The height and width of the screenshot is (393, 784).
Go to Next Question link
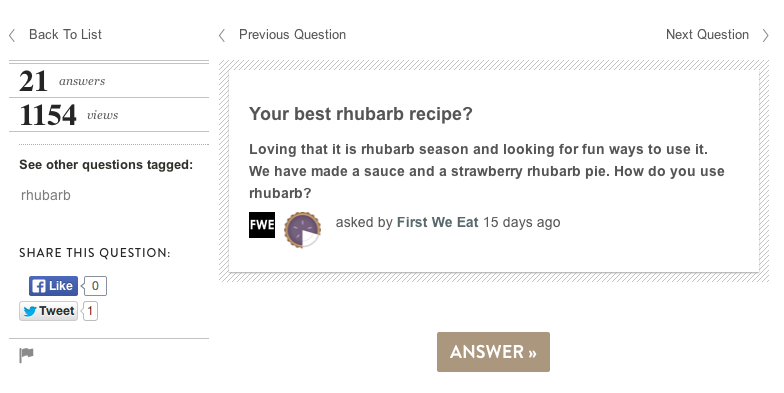708,34
